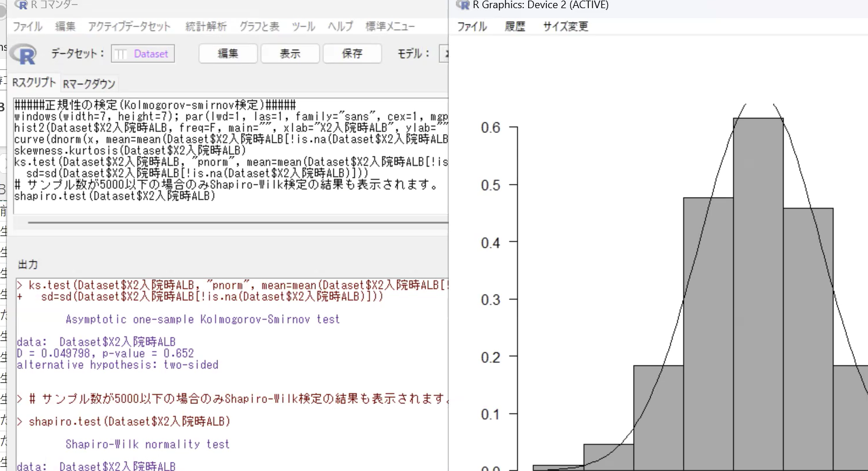Screen dimensions: 868x471
Task: Open the サイズ変更 menu in R Graphics
Action: pos(565,27)
